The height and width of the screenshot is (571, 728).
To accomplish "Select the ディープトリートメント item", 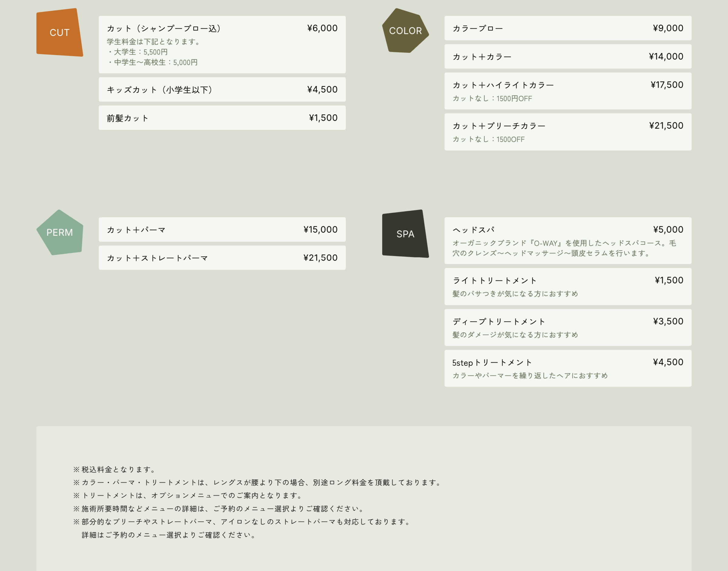I will [568, 327].
